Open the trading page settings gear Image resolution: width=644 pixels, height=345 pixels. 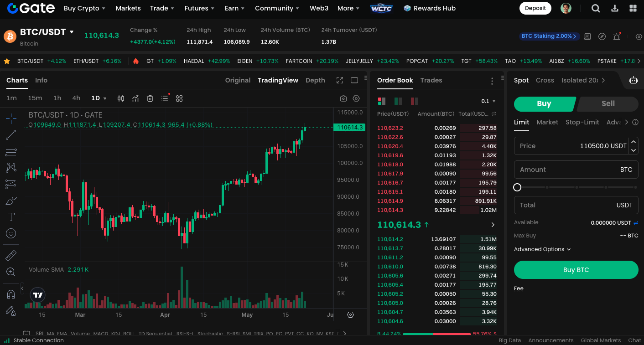[639, 36]
